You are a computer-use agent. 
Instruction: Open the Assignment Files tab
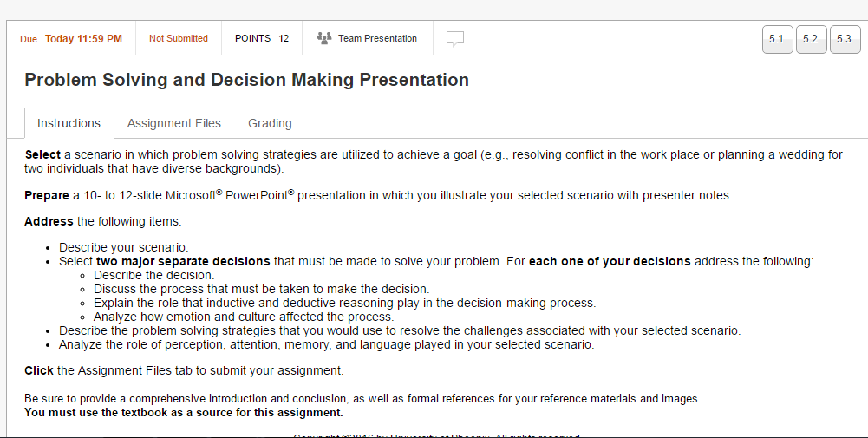tap(174, 123)
